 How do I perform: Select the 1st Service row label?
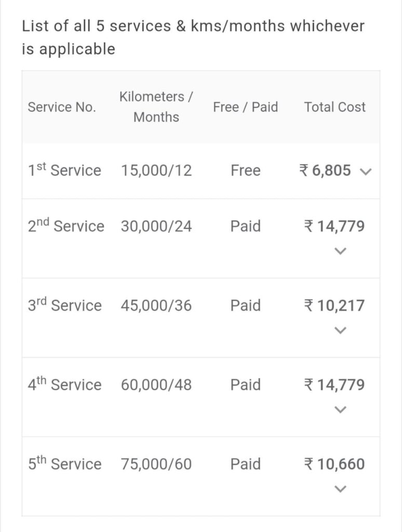point(65,170)
